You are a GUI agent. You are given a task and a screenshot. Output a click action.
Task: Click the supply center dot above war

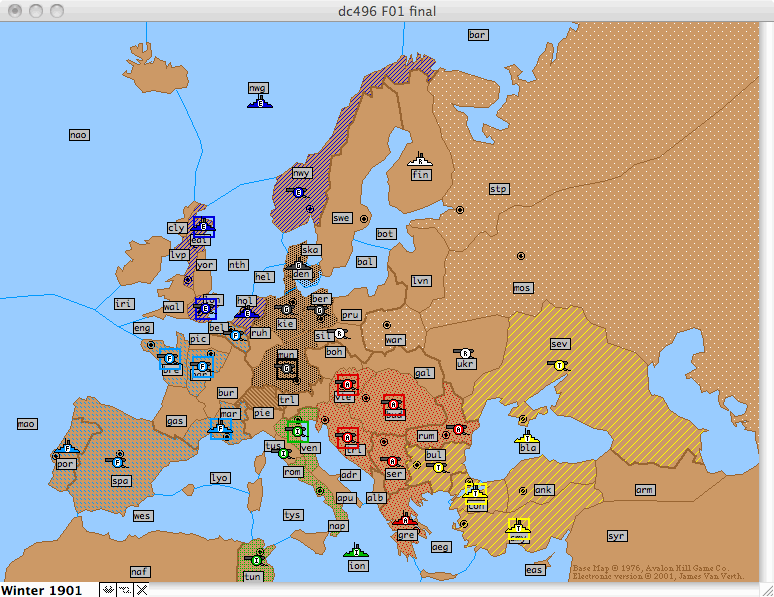coord(387,325)
